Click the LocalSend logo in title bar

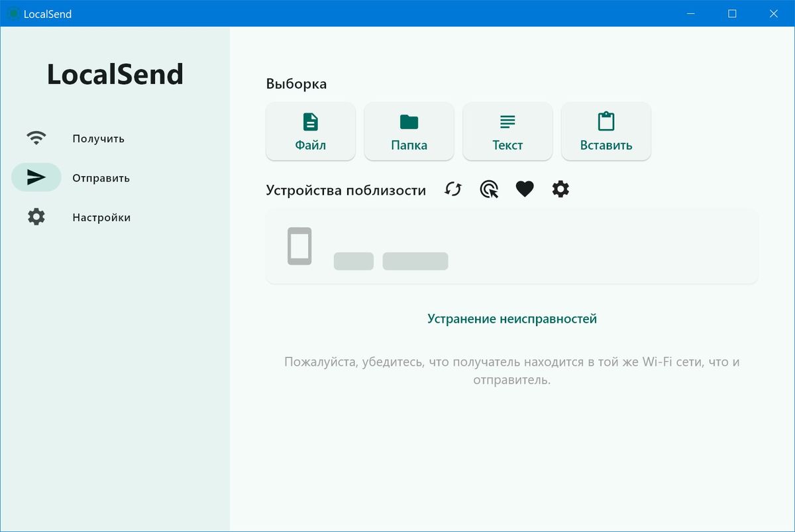coord(13,14)
